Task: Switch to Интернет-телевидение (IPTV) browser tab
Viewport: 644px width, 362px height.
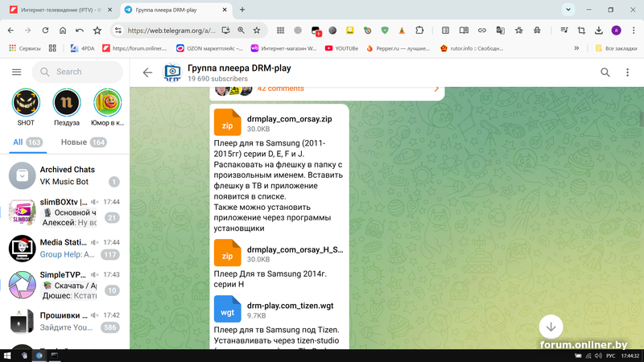Action: point(60,10)
